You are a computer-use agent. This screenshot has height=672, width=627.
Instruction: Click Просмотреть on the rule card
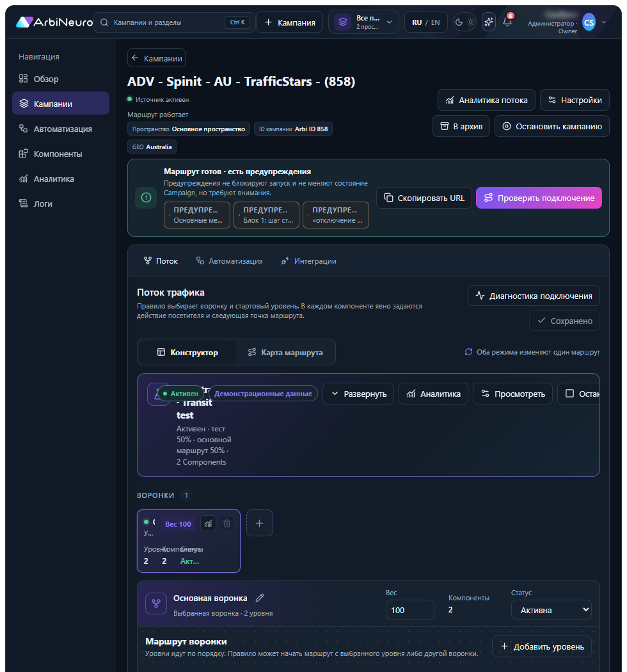(512, 394)
